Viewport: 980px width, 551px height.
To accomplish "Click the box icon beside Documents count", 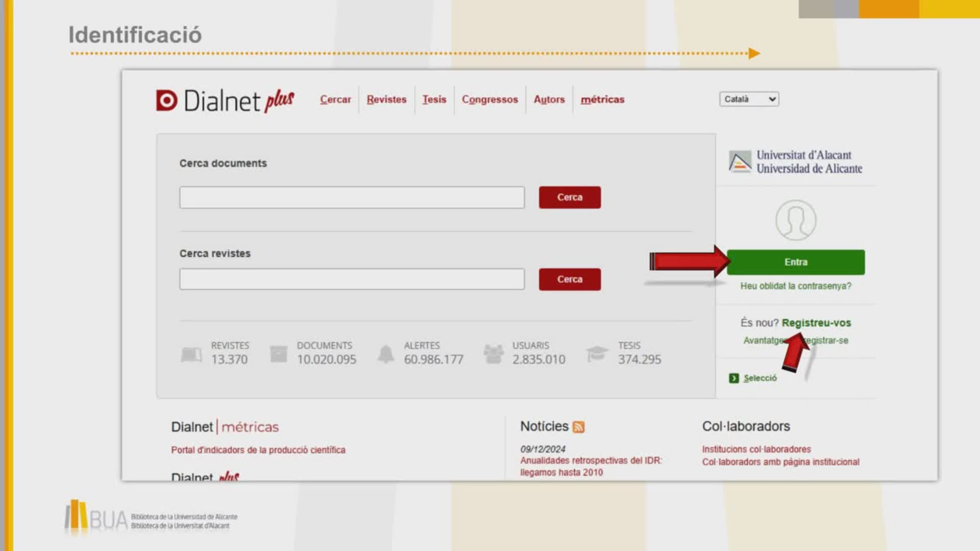I will tap(279, 354).
